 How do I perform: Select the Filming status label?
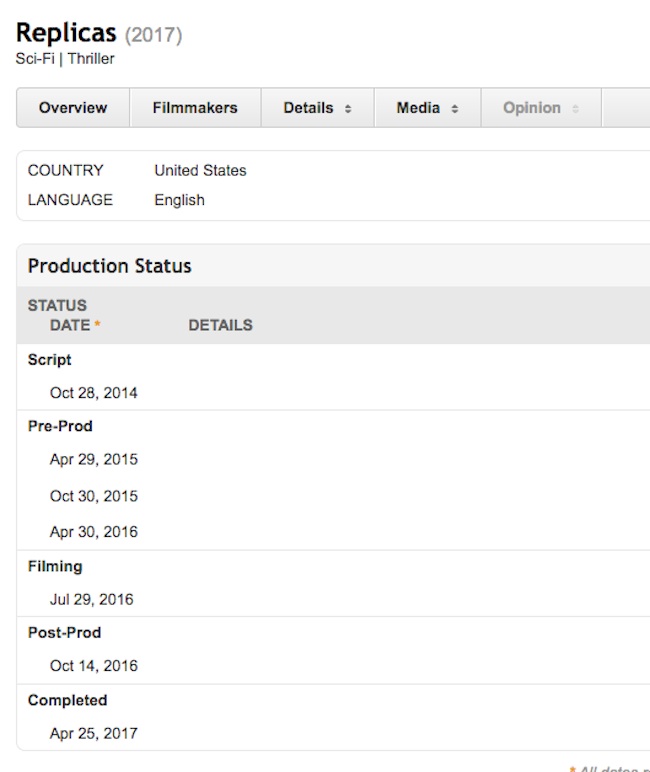pos(55,566)
